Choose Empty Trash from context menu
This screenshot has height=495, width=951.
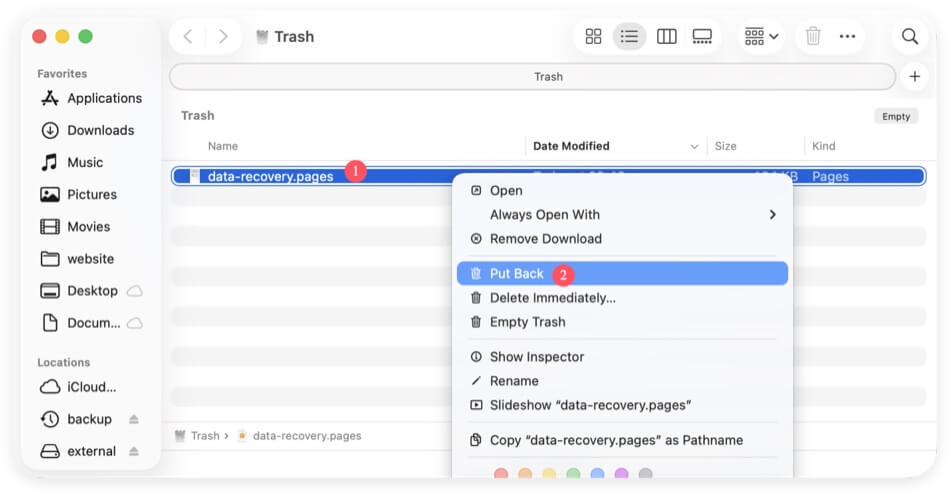[x=623, y=322]
